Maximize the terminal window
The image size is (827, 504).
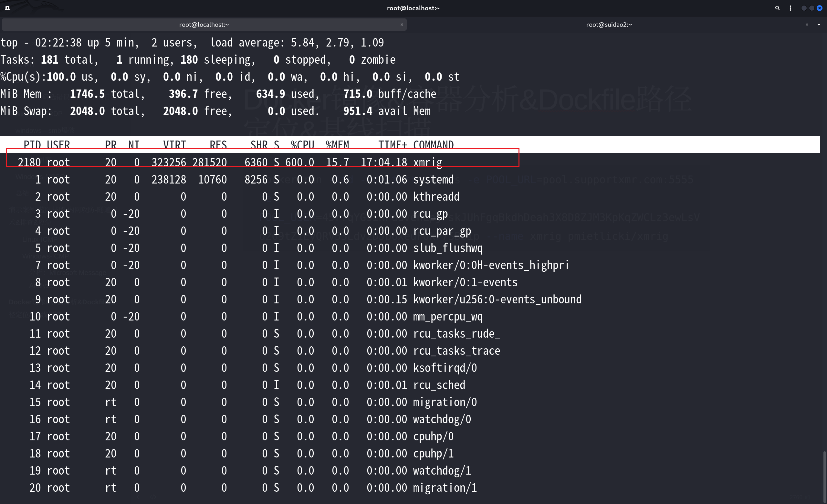pos(811,8)
